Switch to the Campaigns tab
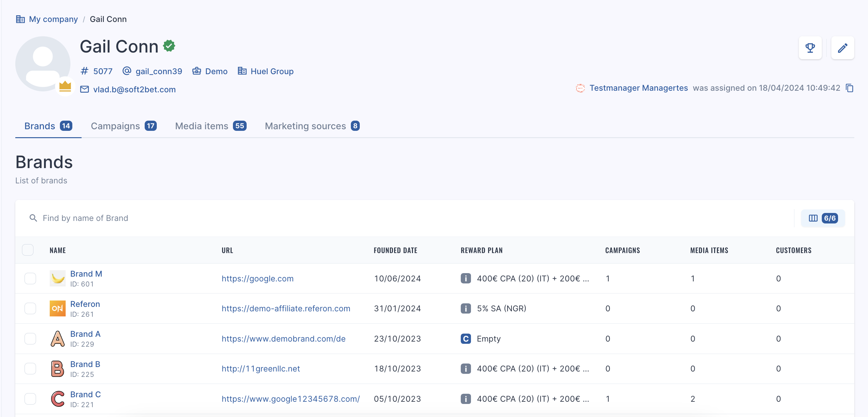 coord(124,126)
